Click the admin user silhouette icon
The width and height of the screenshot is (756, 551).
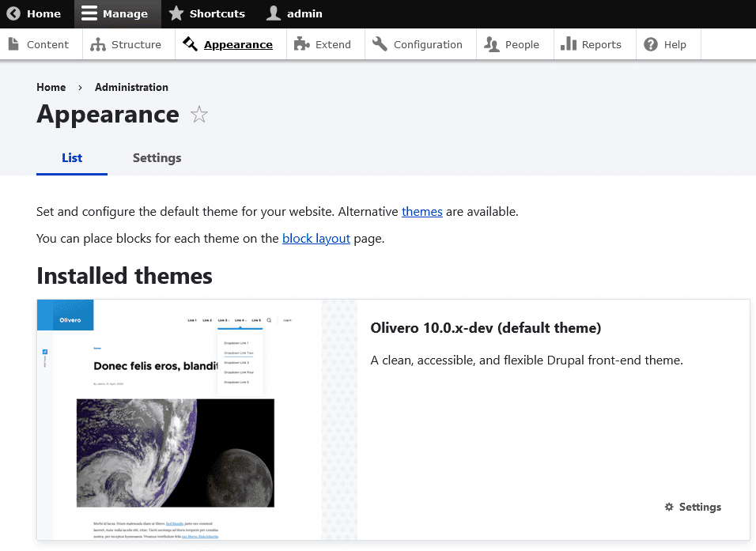click(274, 13)
